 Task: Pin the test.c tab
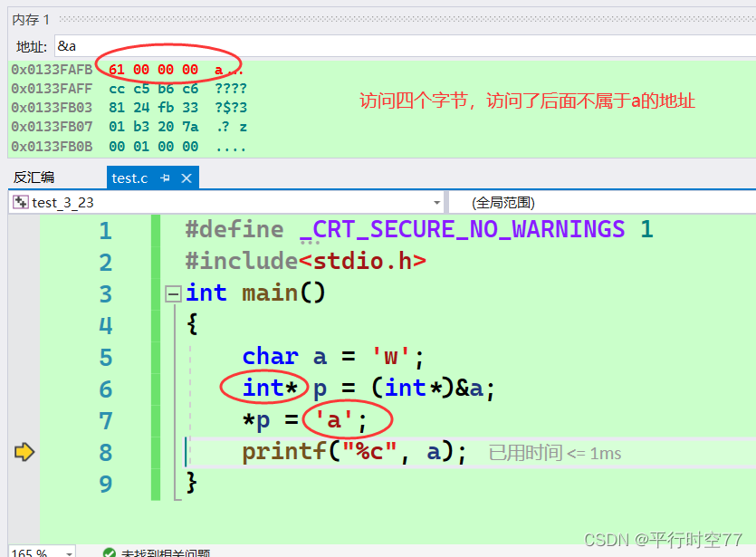point(166,178)
